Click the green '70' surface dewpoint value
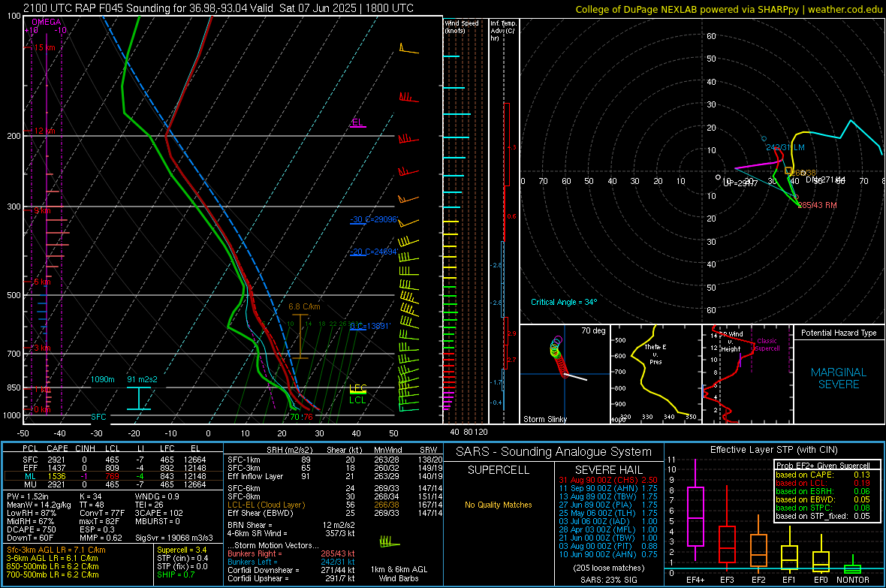The image size is (886, 588). 295,418
